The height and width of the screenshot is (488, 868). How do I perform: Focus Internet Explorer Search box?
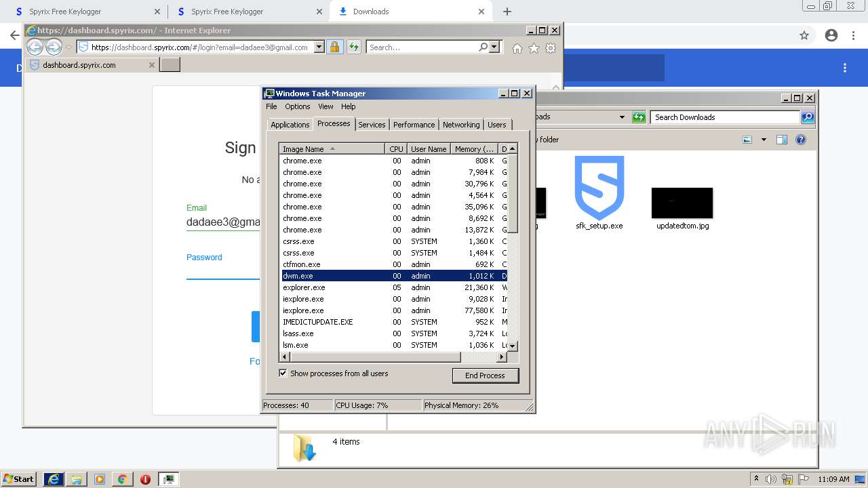422,47
